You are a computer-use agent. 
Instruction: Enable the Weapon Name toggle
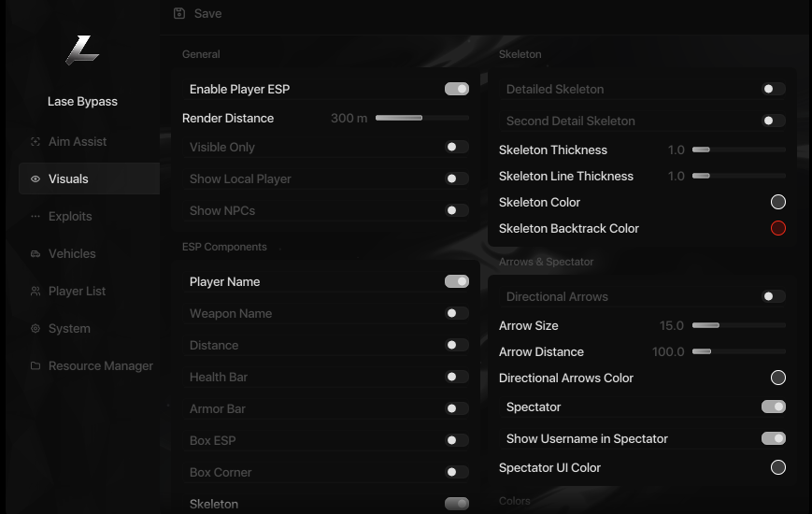457,313
